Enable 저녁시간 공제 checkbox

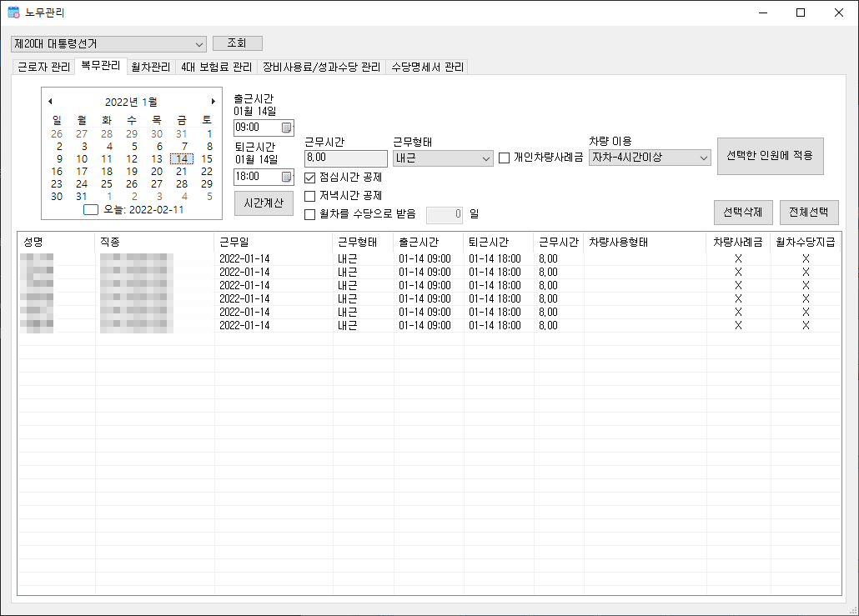click(x=310, y=196)
